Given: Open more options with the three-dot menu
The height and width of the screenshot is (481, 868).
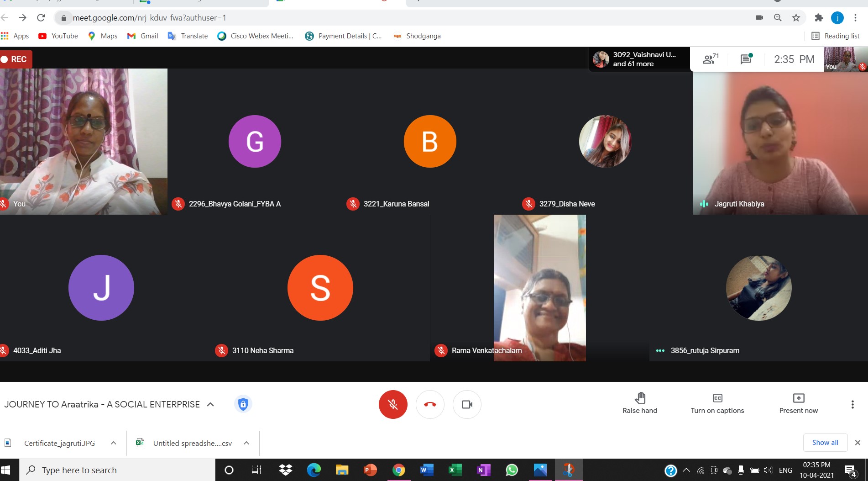Looking at the screenshot, I should [x=852, y=404].
